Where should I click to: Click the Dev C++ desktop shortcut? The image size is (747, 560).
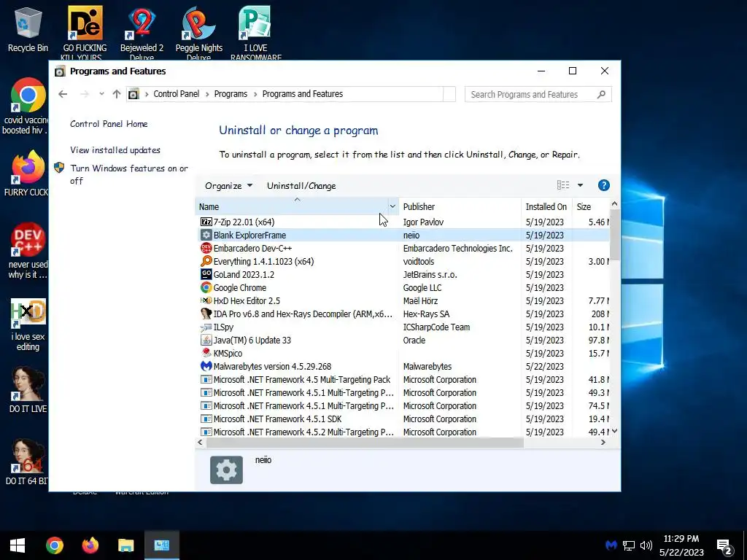click(28, 239)
